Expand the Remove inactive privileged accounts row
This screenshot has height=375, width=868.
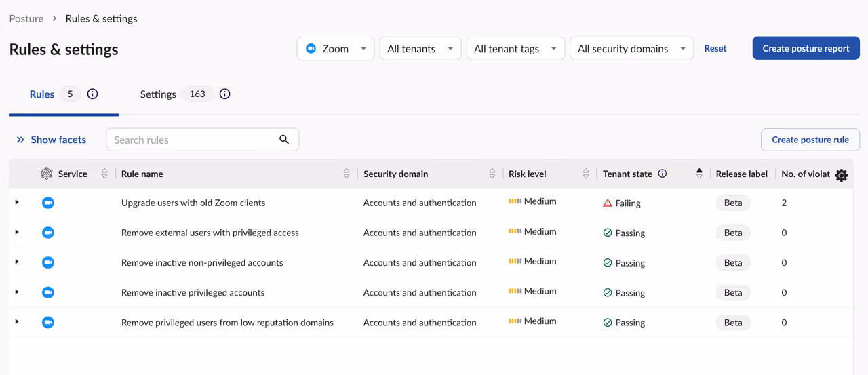pos(17,292)
